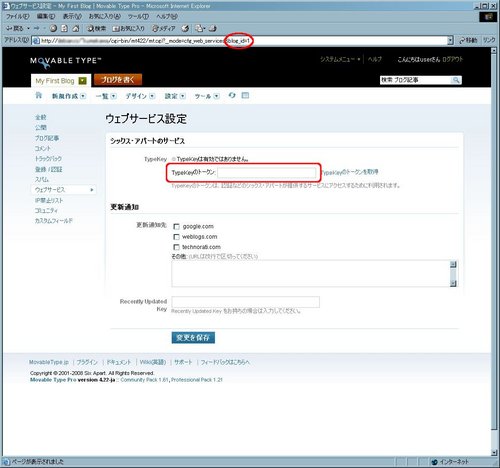Open the Favorites (お気に入り) toolbar button
Image resolution: width=500 pixels, height=468 pixels.
pos(128,29)
